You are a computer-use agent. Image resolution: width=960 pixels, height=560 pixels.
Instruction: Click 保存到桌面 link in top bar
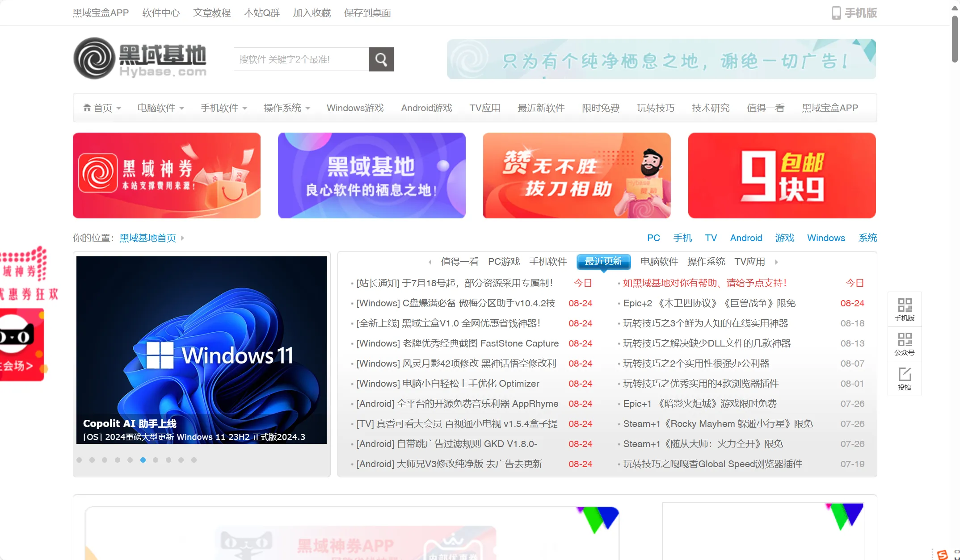[x=367, y=13]
